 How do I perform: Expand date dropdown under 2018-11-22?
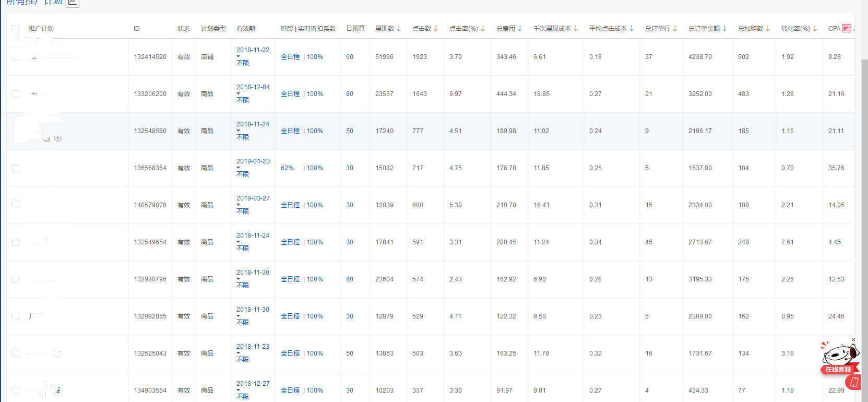click(239, 56)
